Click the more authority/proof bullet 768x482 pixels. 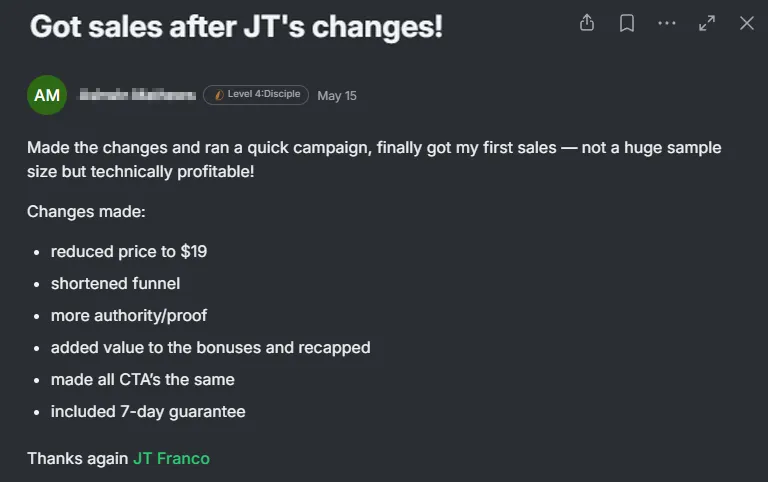coord(129,315)
